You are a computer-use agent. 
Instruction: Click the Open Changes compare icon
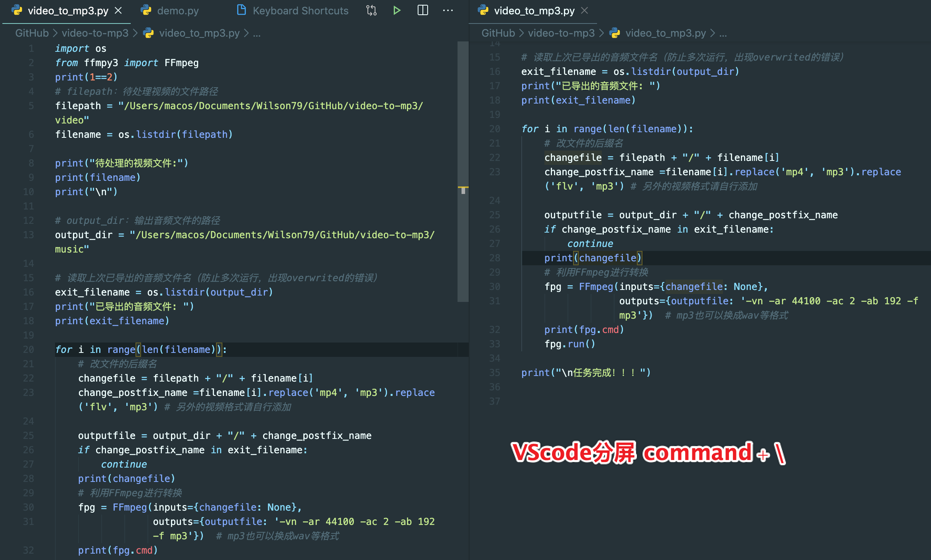pos(371,10)
